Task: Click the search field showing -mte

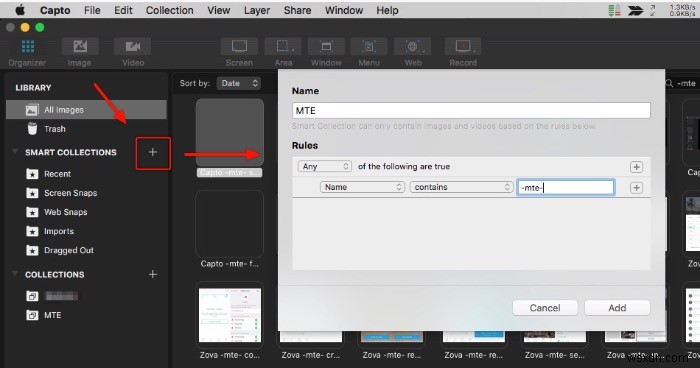Action: click(681, 83)
